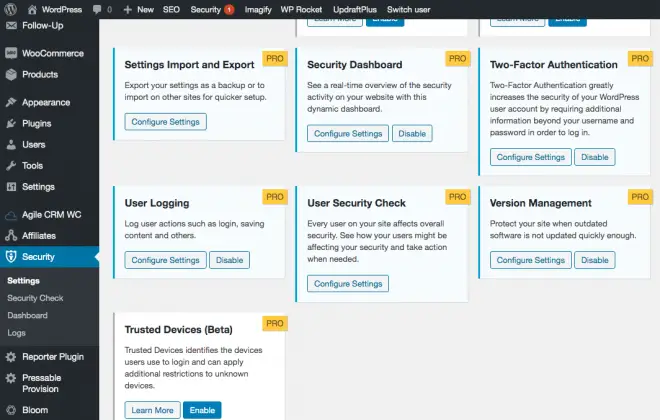660x420 pixels.
Task: Disable Two-Factor Authentication
Action: (595, 157)
